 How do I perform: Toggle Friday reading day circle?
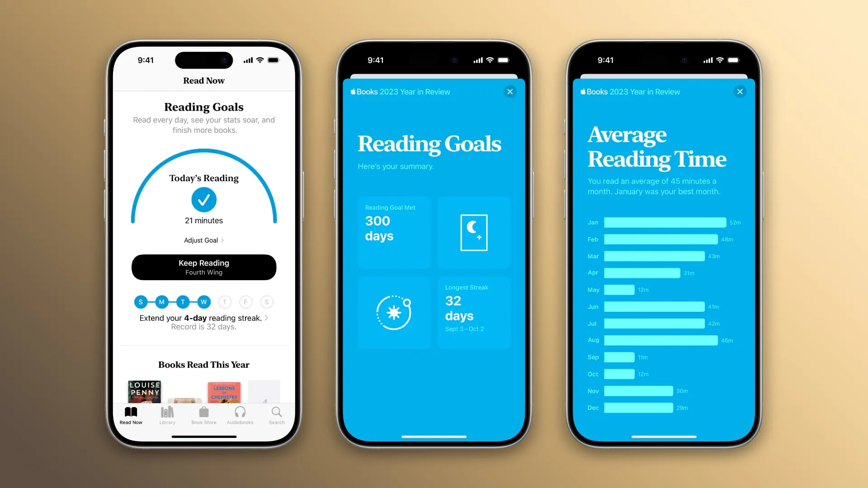[x=245, y=302]
